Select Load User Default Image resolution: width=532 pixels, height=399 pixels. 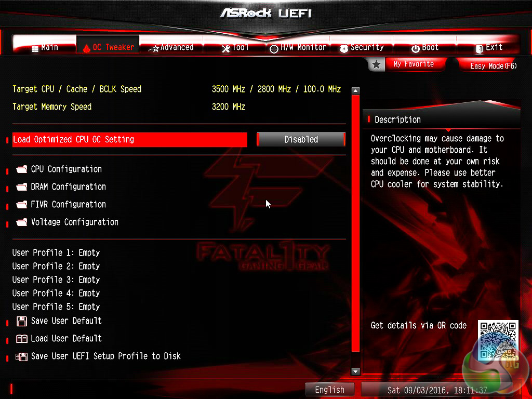66,338
